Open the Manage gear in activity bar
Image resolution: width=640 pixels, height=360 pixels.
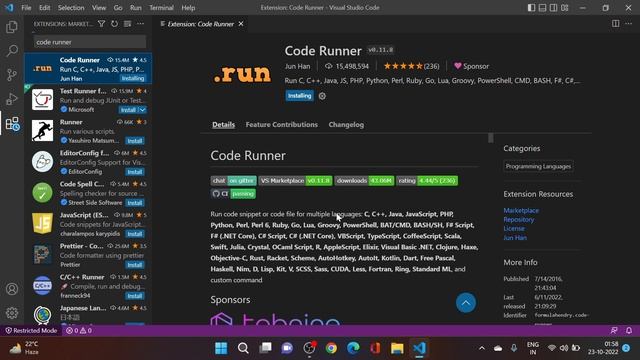[12, 313]
